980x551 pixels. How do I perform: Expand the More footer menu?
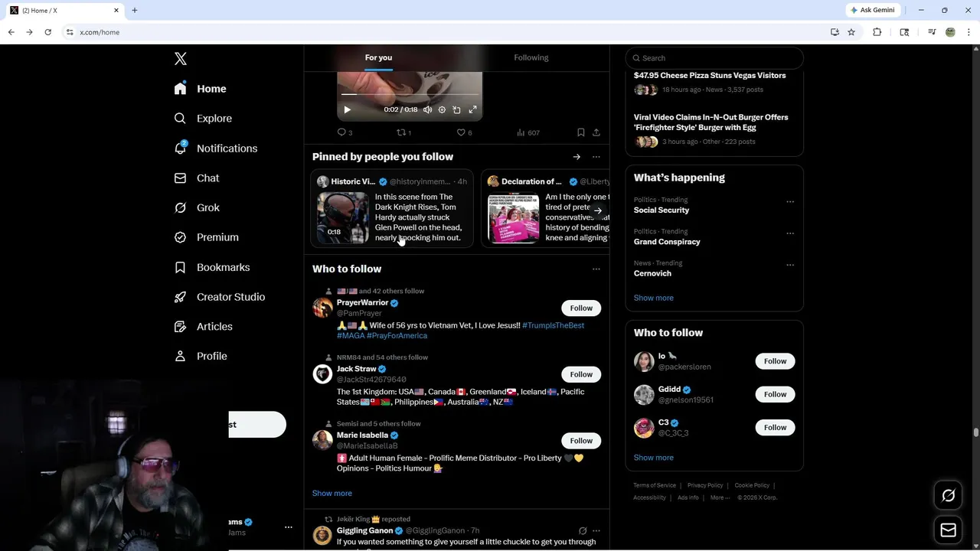[720, 497]
